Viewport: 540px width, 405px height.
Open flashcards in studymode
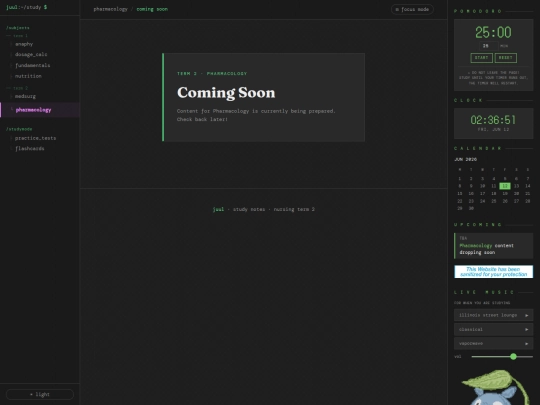(x=30, y=148)
